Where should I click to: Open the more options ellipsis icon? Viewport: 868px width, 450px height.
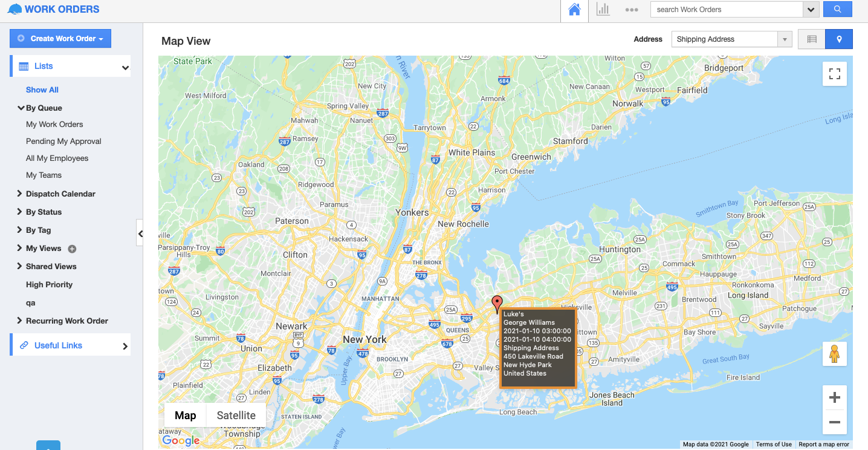click(x=632, y=10)
